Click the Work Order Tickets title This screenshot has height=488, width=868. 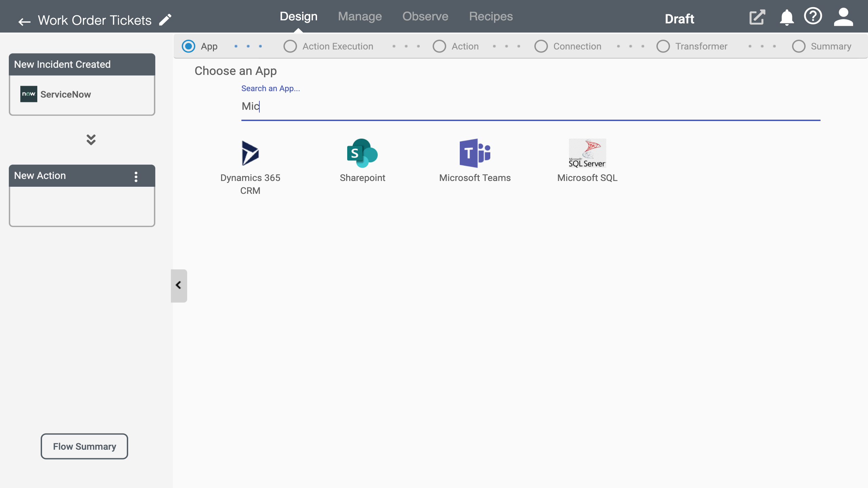click(95, 20)
